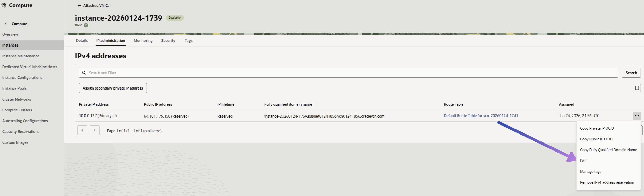This screenshot has width=644, height=196.
Task: Open Default Route Table for vcn-20260124-1741 link
Action: tap(480, 116)
